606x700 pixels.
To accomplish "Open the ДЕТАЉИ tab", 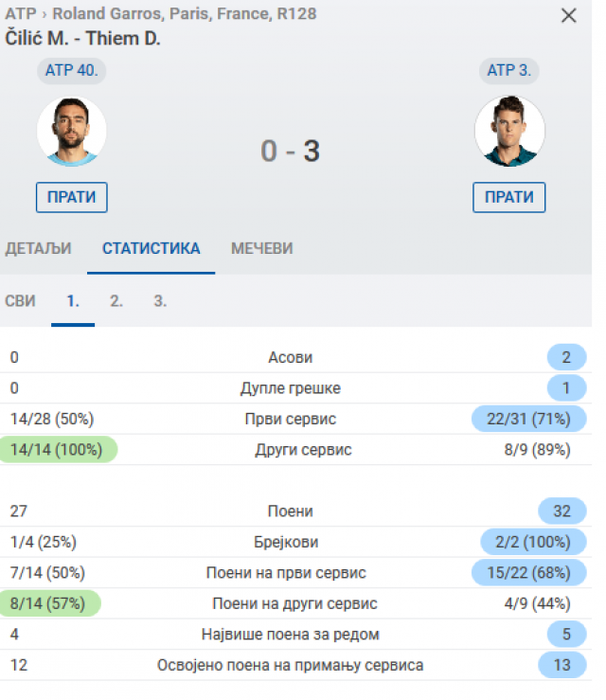I will 39,249.
